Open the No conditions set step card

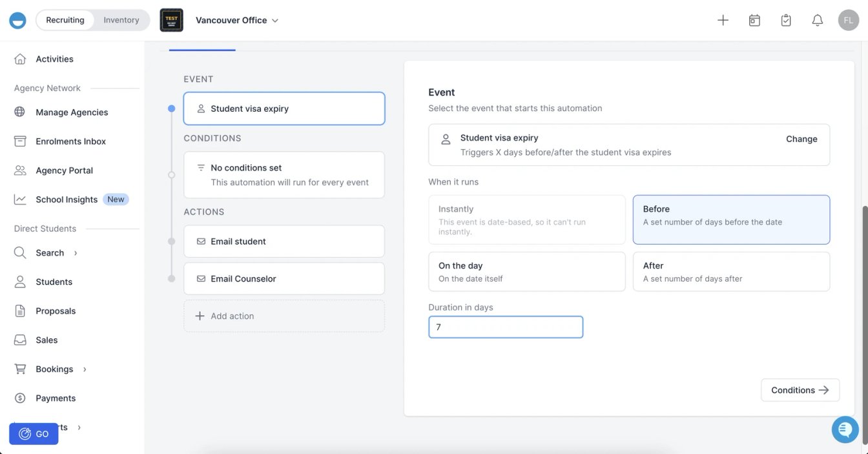tap(284, 174)
